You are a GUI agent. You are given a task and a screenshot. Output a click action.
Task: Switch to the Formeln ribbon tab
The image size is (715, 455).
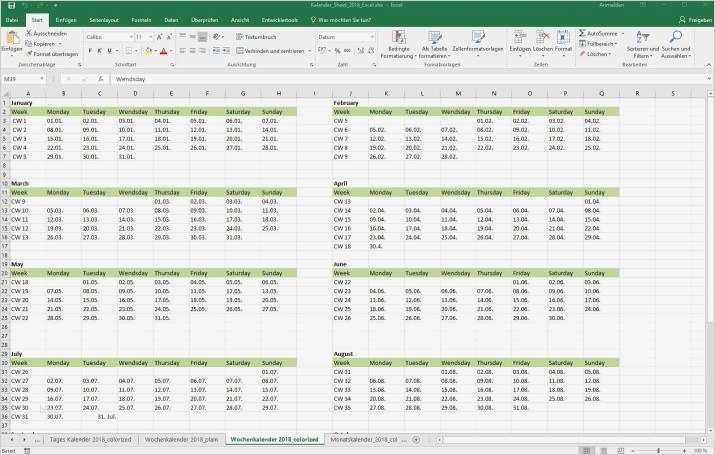coord(141,20)
